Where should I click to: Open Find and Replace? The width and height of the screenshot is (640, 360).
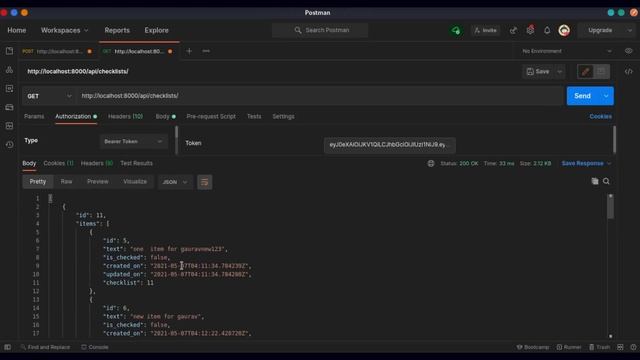tap(45, 347)
